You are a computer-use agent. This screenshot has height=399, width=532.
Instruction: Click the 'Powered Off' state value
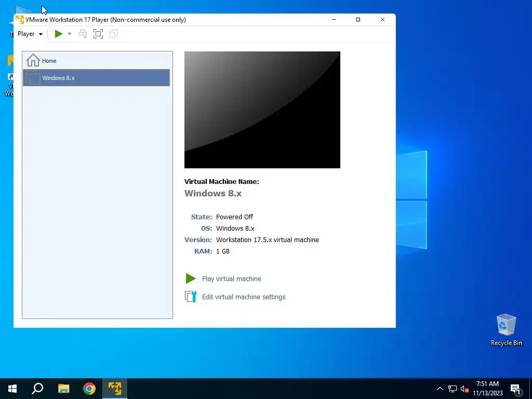click(x=234, y=217)
